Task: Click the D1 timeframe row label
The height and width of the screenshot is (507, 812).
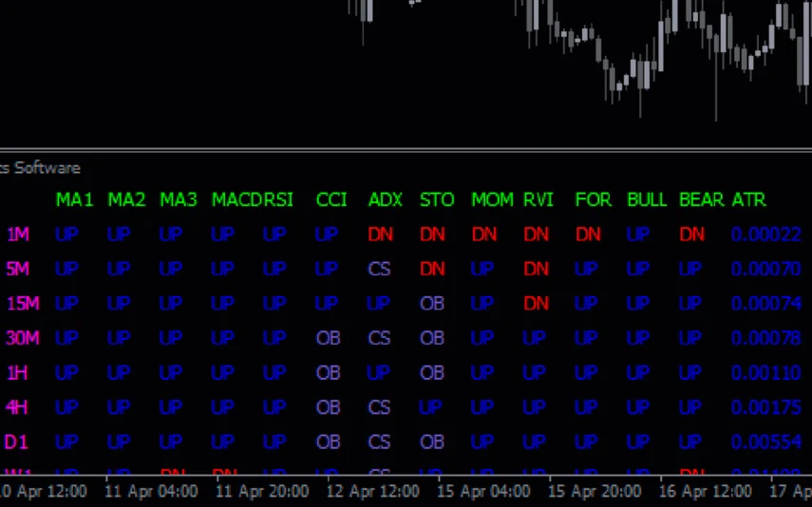Action: (x=17, y=442)
